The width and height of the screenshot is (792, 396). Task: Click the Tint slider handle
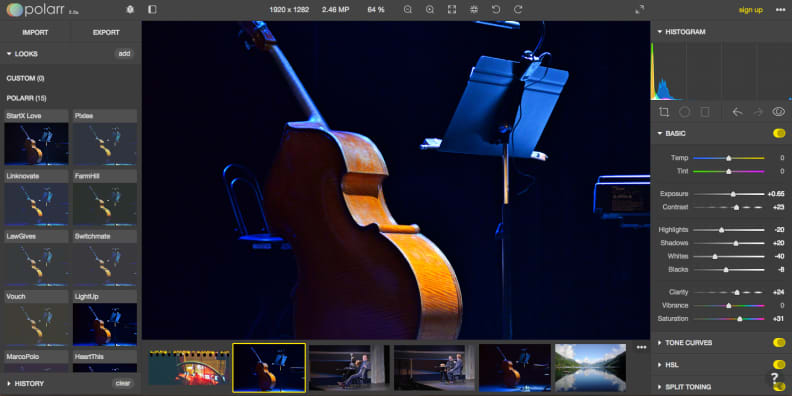[x=728, y=172]
